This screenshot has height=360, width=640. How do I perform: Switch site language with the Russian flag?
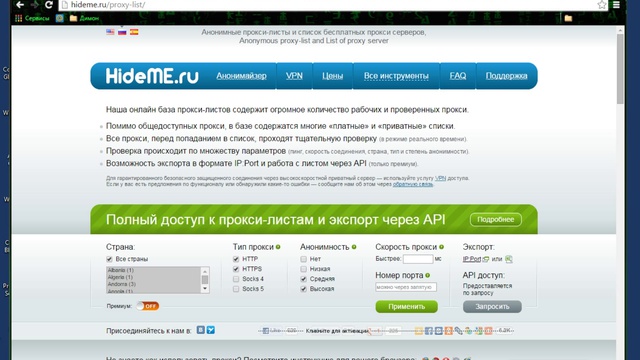[122, 32]
